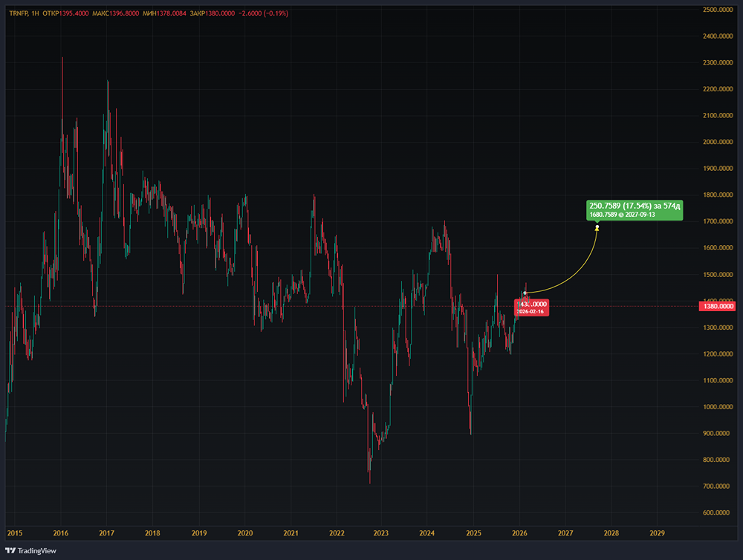Click the 2018 time axis label

[152, 533]
